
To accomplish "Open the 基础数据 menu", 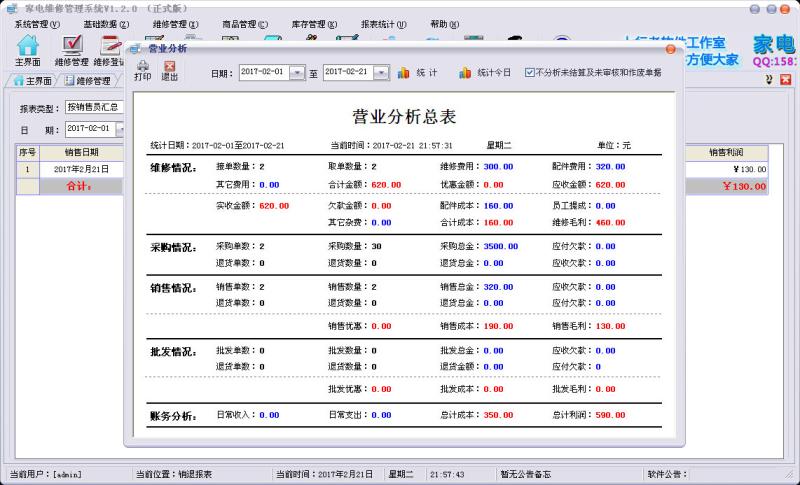I will pyautogui.click(x=106, y=24).
